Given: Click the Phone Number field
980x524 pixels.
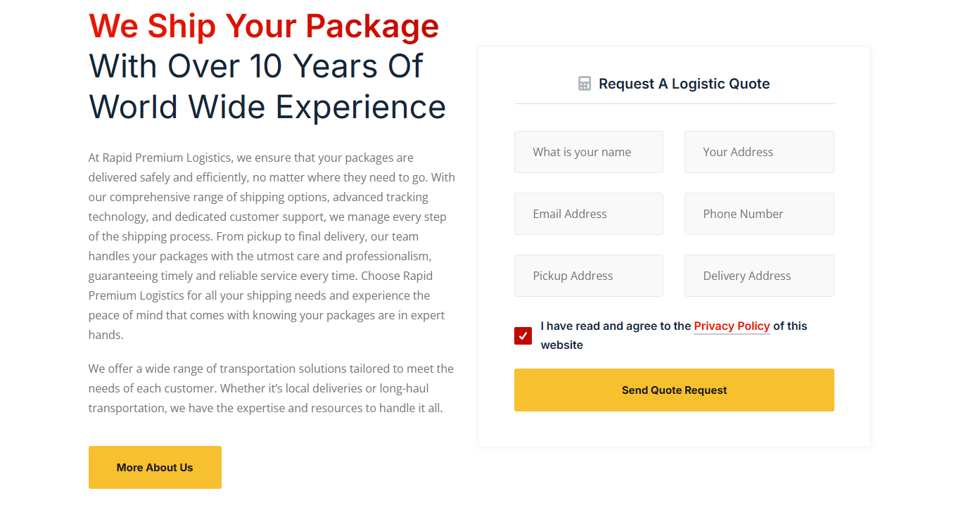Looking at the screenshot, I should (x=758, y=214).
